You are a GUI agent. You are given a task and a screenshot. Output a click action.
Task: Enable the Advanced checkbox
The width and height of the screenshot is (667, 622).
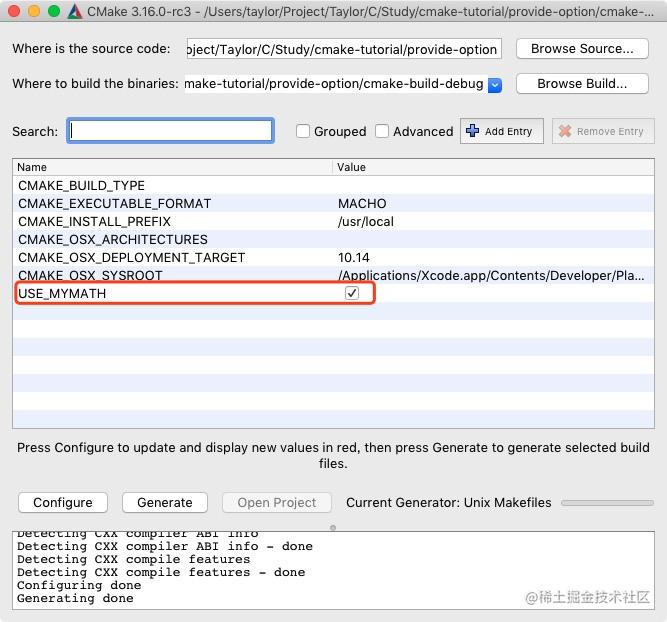[382, 131]
